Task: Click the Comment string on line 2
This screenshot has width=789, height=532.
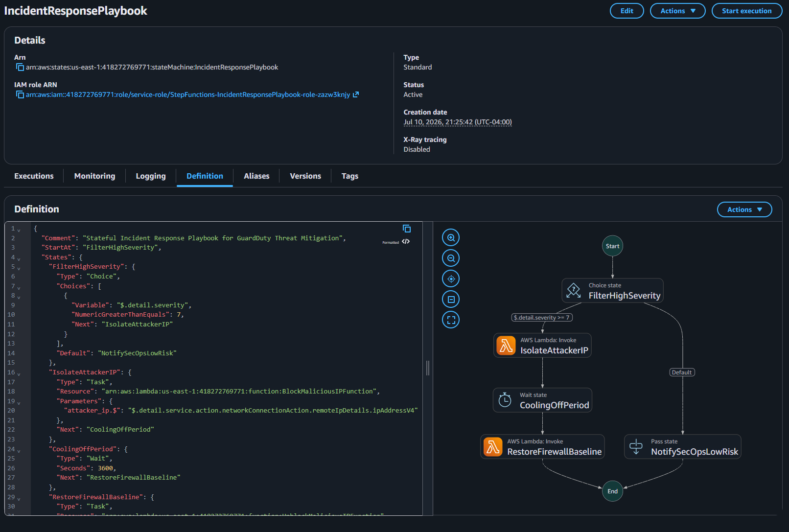Action: [x=213, y=238]
